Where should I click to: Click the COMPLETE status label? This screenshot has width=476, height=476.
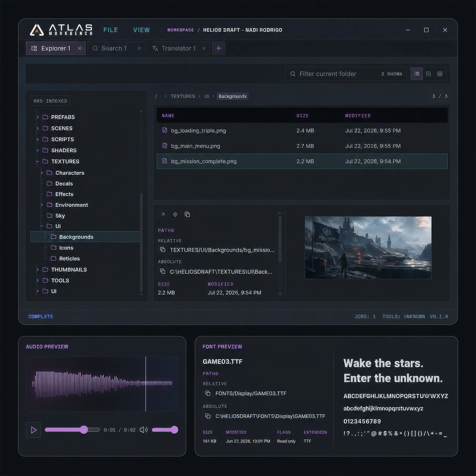tap(41, 317)
